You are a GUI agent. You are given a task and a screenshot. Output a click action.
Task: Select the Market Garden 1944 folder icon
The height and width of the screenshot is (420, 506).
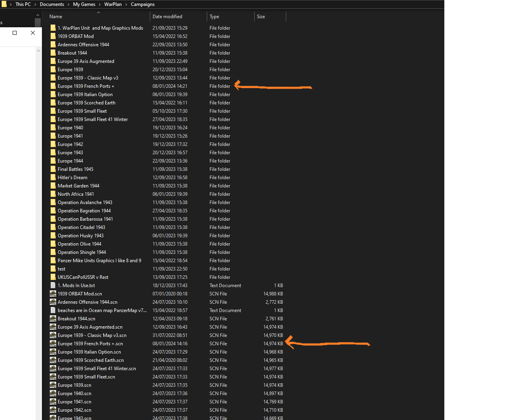[x=53, y=185]
